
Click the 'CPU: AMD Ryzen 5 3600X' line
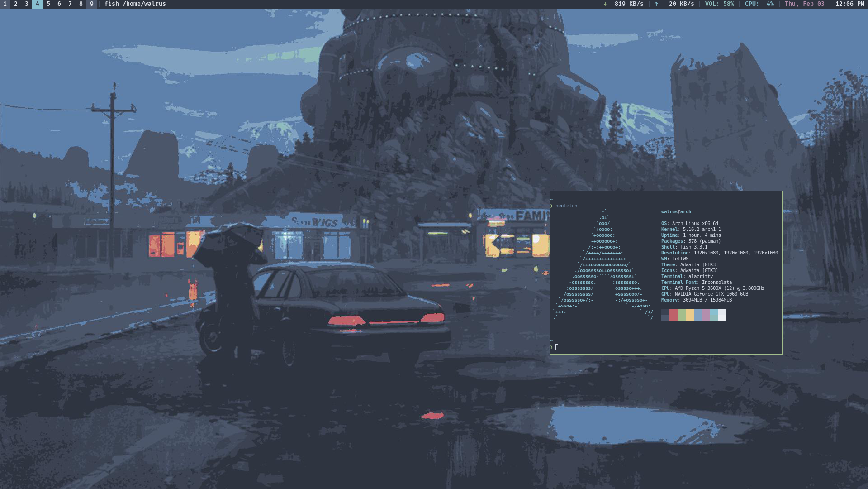click(x=713, y=288)
